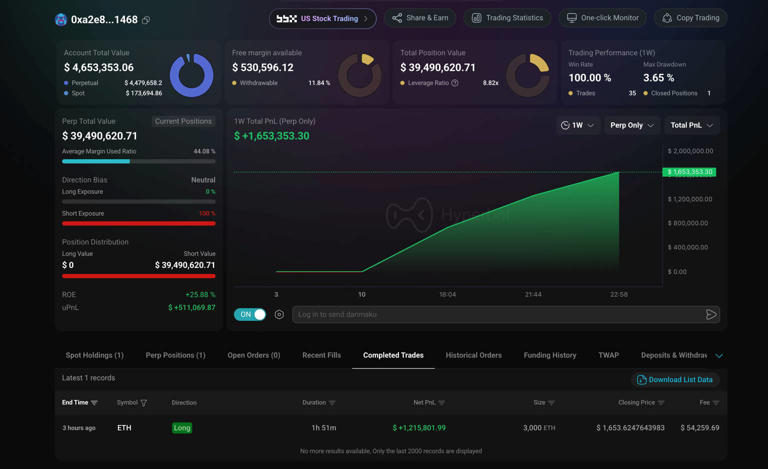Viewport: 768px width, 469px height.
Task: Click Win Rate 100.00 % value
Action: coord(590,78)
